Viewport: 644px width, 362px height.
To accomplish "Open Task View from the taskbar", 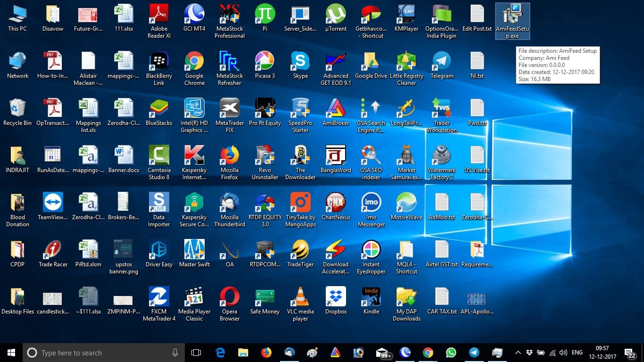I will point(196,353).
